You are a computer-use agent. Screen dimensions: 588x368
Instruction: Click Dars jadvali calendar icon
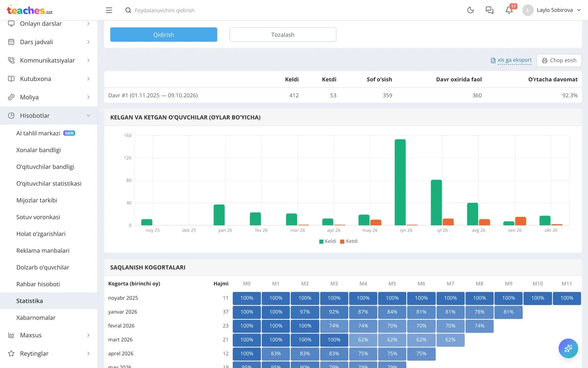(11, 42)
